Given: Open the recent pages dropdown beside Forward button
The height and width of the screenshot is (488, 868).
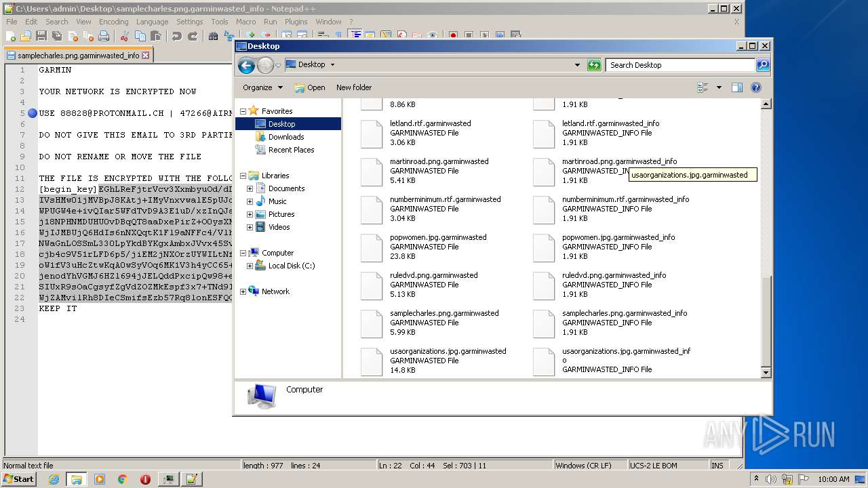Looking at the screenshot, I should point(278,66).
